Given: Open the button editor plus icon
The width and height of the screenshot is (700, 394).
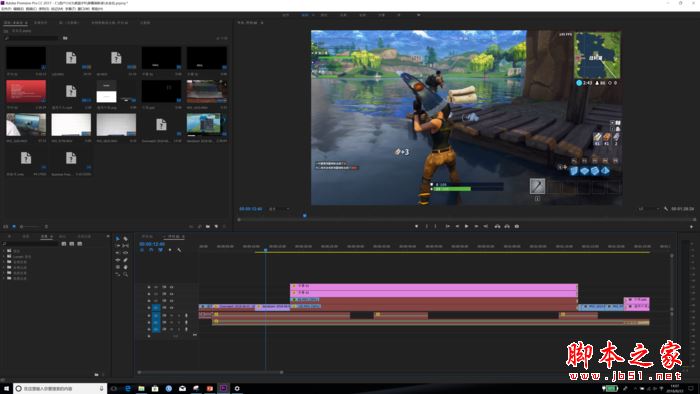Looking at the screenshot, I should (692, 227).
